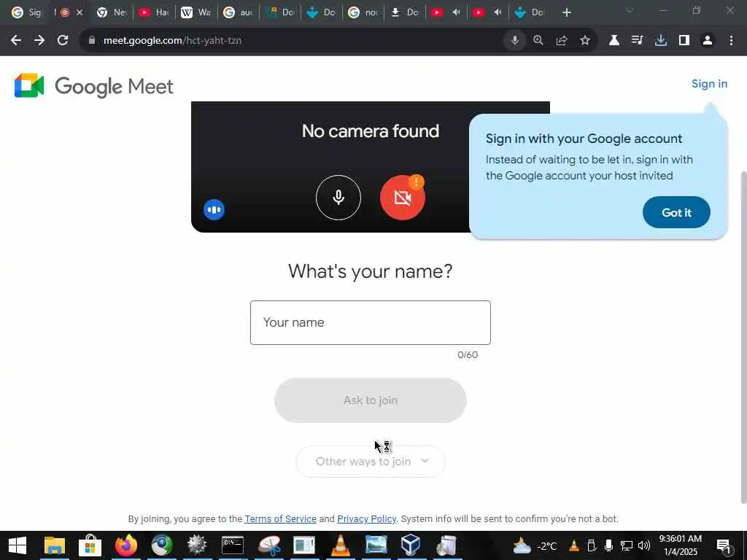Open the tab search chevron
Image resolution: width=747 pixels, height=560 pixels.
[x=630, y=10]
